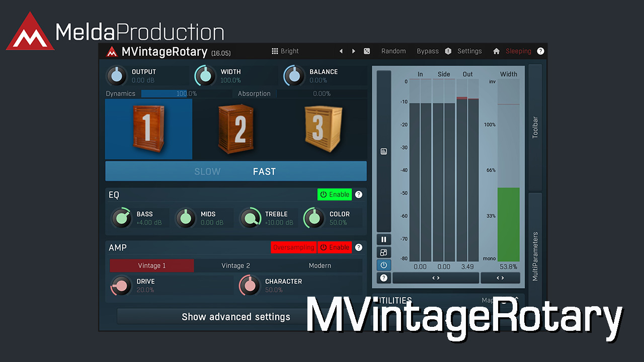Open the Bright preset browser
Image resolution: width=644 pixels, height=362 pixels.
285,51
